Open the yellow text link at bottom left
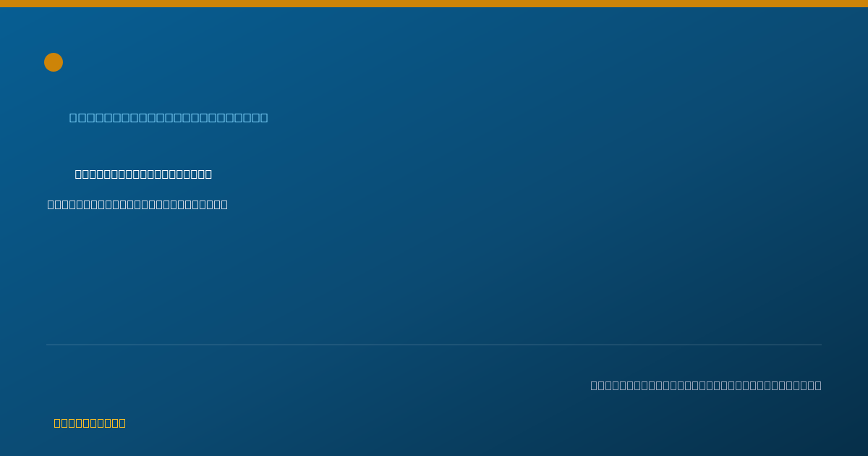Screen dimensions: 868x456 [x=90, y=423]
